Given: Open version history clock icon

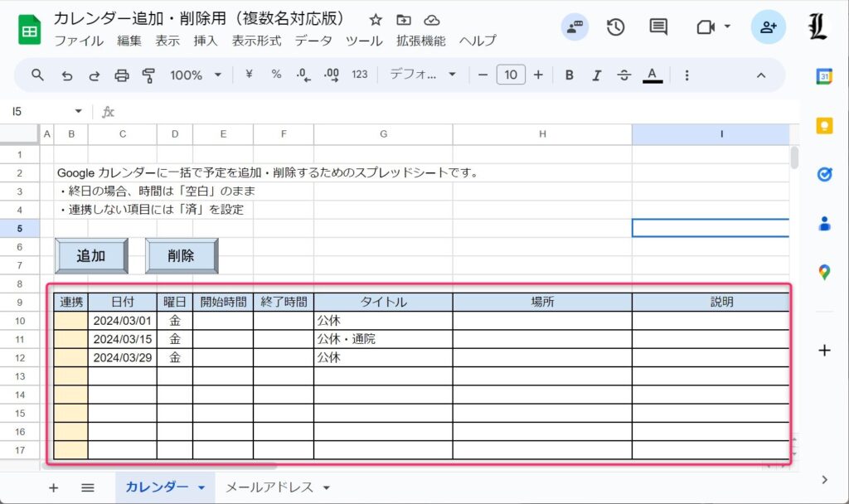Looking at the screenshot, I should pyautogui.click(x=615, y=27).
